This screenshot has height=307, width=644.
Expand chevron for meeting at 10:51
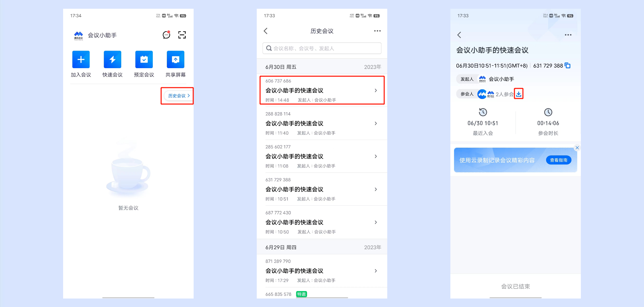tap(376, 189)
